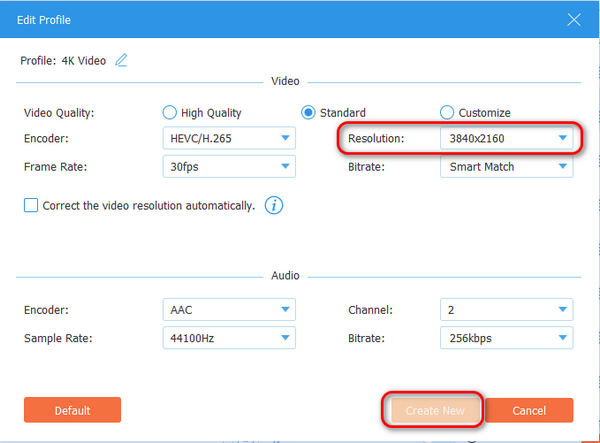Screen dimensions: 600x443
Task: Click the Channel: label
Action: click(370, 310)
